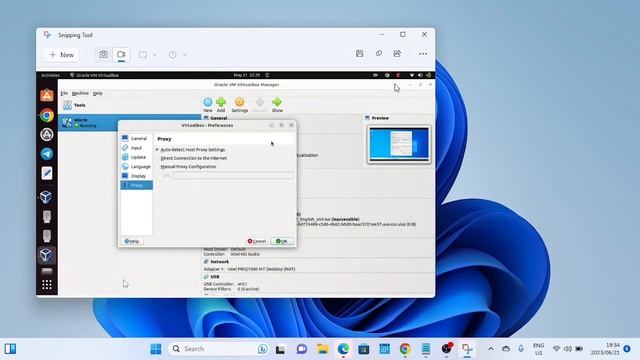This screenshot has width=640, height=360.
Task: Open the taskbar clock and date
Action: pyautogui.click(x=605, y=349)
